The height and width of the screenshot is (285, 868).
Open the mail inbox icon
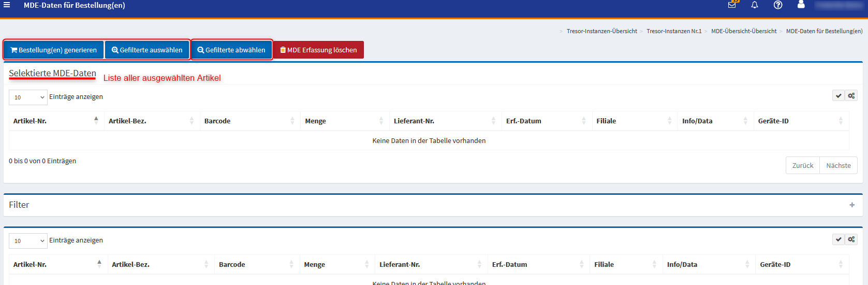[x=732, y=5]
